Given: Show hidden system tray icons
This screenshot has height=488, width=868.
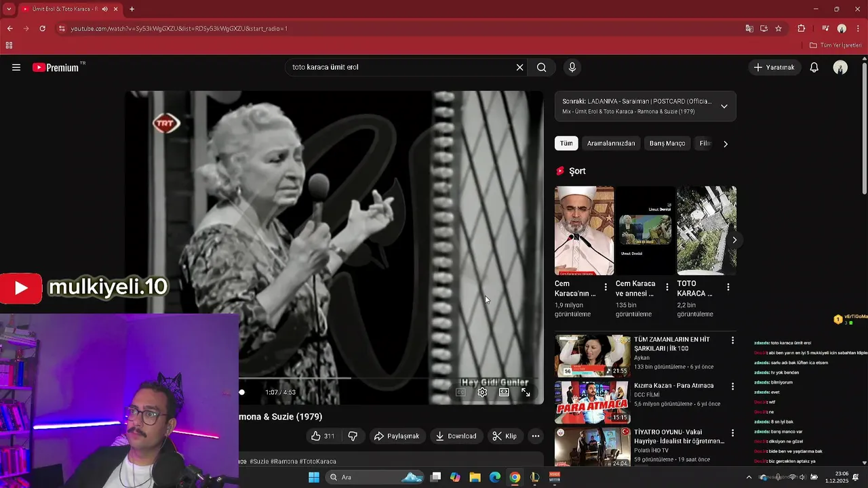Looking at the screenshot, I should coord(749,477).
